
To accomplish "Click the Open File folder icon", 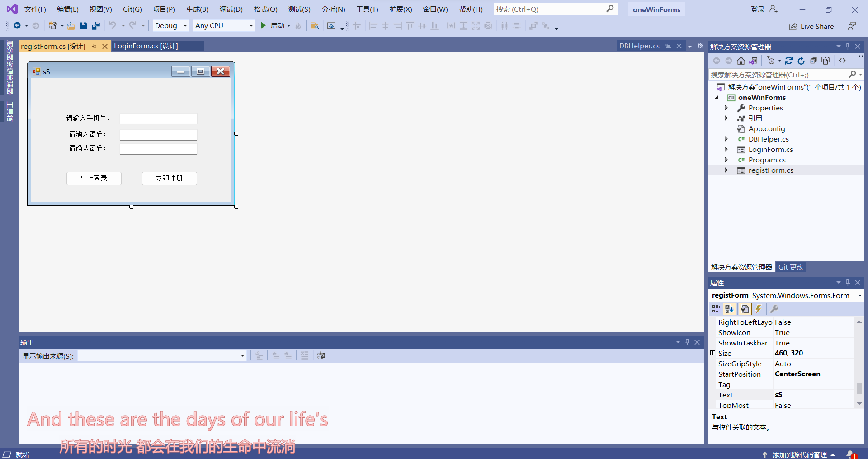I will 71,26.
